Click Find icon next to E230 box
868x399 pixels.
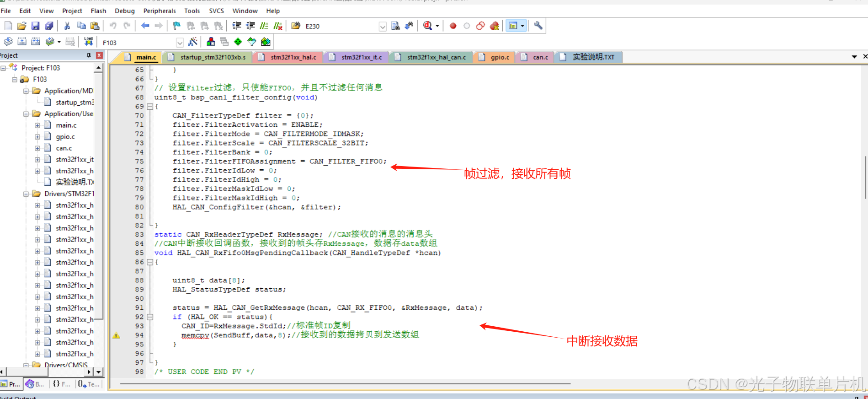(x=395, y=26)
